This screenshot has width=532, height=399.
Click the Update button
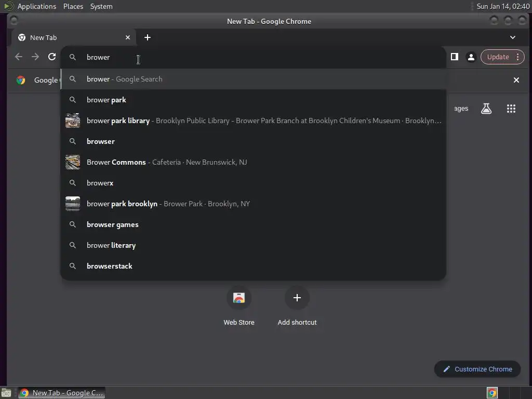pos(498,57)
